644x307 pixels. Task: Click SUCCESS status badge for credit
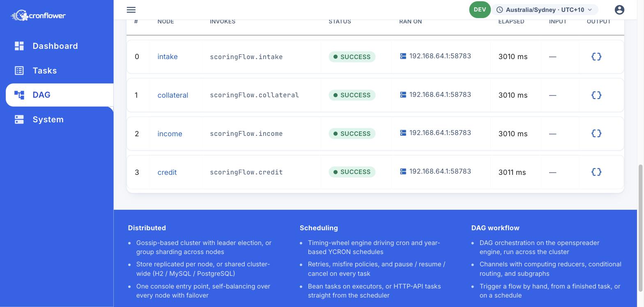tap(352, 172)
